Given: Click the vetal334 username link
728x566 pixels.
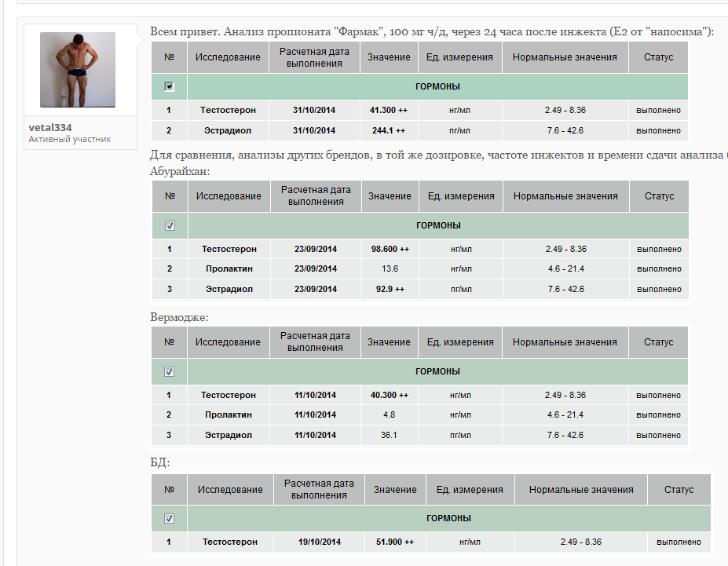Looking at the screenshot, I should point(49,127).
